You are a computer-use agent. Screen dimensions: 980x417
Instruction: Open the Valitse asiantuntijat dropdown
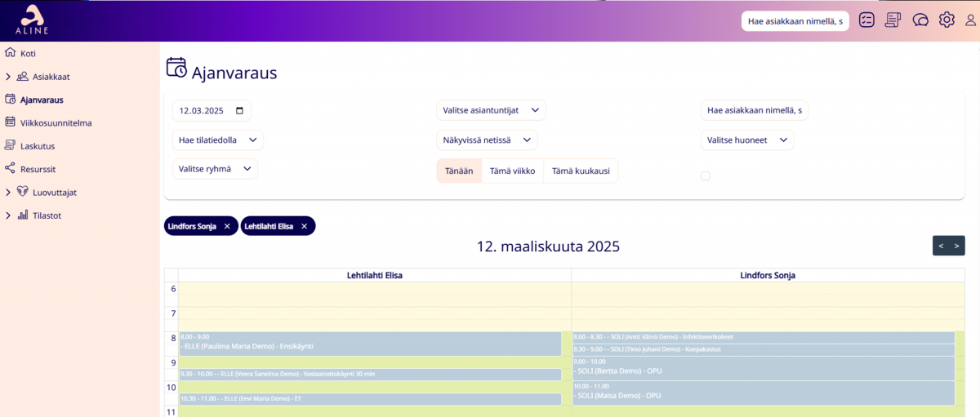click(x=491, y=110)
